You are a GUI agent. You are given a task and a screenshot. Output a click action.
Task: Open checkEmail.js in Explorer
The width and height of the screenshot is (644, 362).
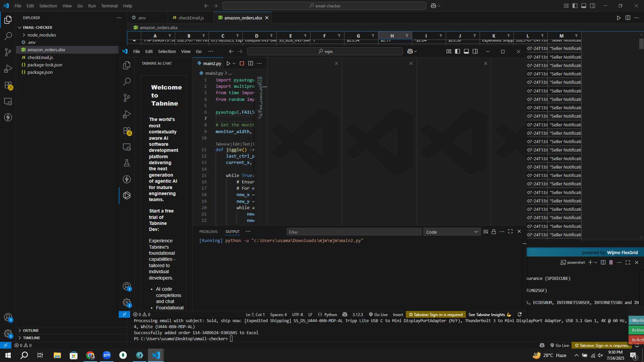click(x=40, y=57)
